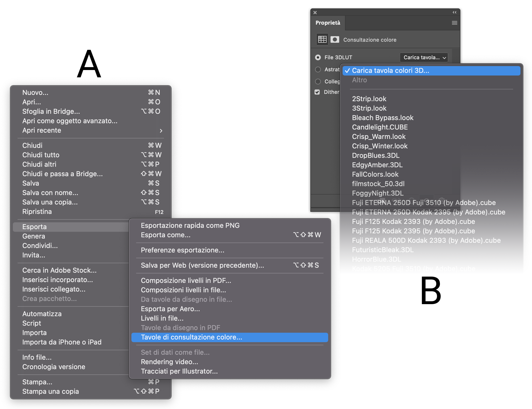Viewport: 532px width, 409px height.
Task: Select the Collegamento dispositivo radio button
Action: (x=318, y=82)
